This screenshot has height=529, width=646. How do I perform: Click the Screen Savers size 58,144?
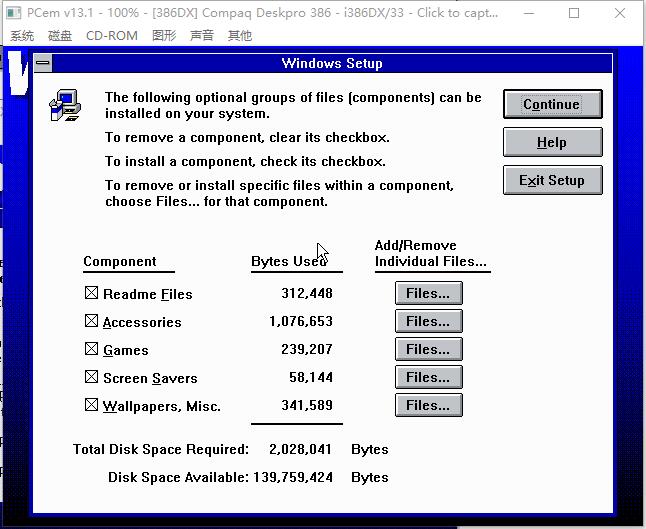(311, 377)
